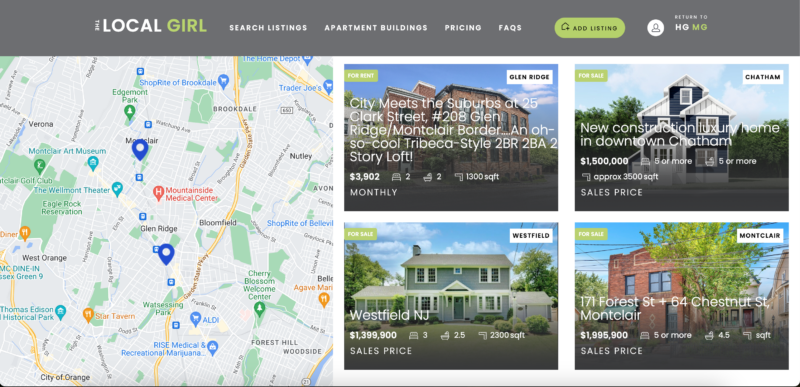The width and height of the screenshot is (800, 387).
Task: Open the Apartment Buildings menu item
Action: (376, 28)
